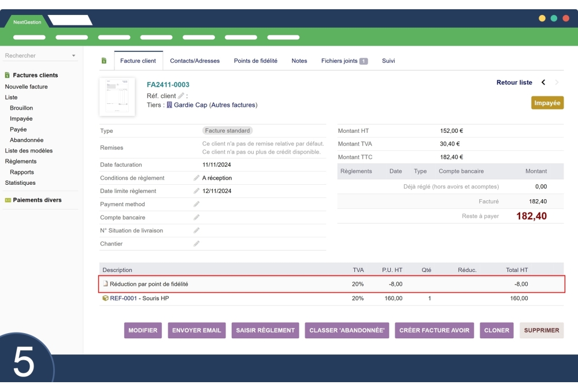Edit the Payment method field pencil

(197, 204)
